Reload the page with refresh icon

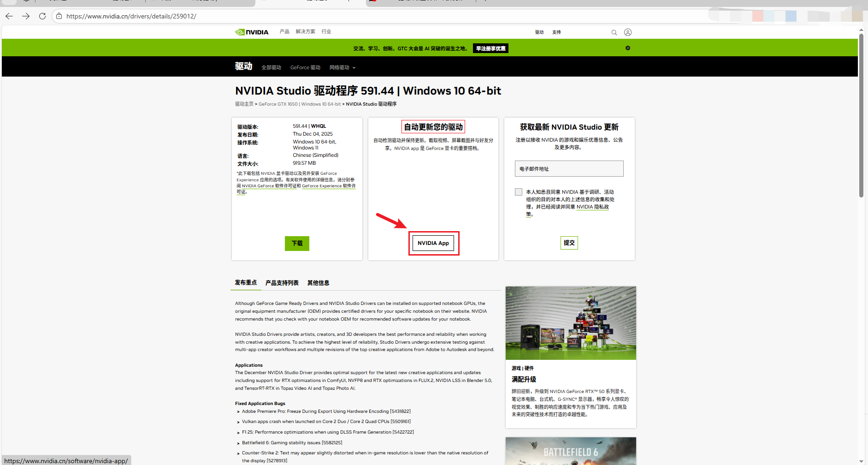(42, 16)
